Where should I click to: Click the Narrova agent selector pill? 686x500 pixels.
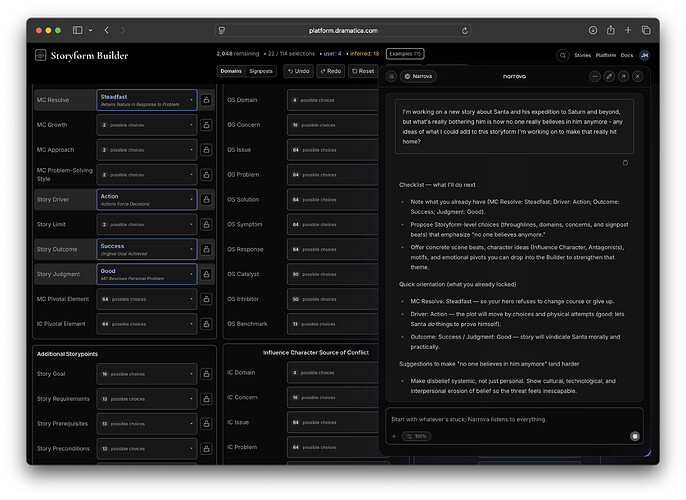coord(418,76)
